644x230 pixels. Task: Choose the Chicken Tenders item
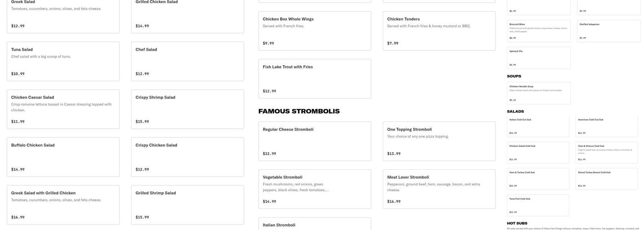point(439,31)
